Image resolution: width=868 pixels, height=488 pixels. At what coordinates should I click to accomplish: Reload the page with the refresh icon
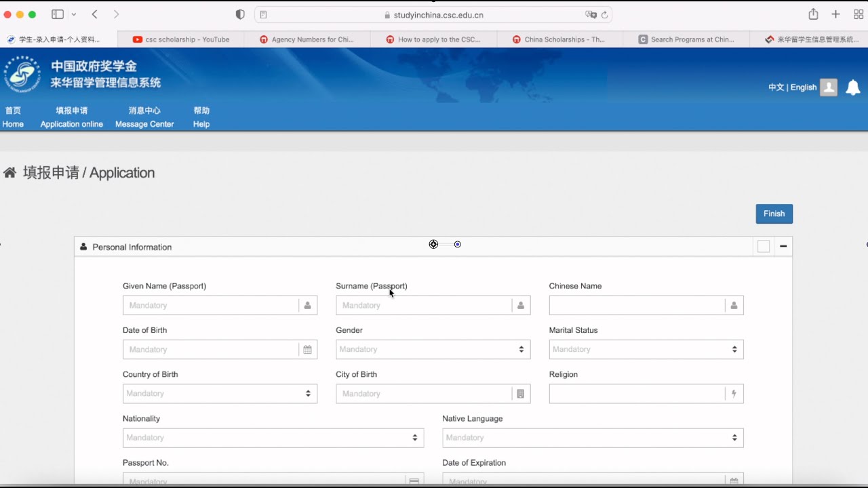(604, 15)
